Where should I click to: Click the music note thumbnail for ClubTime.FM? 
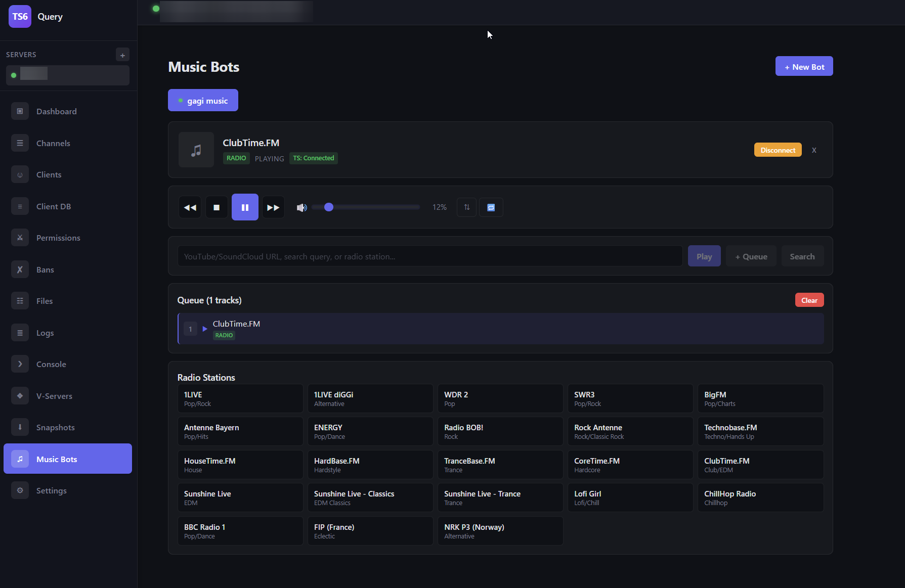coord(196,150)
